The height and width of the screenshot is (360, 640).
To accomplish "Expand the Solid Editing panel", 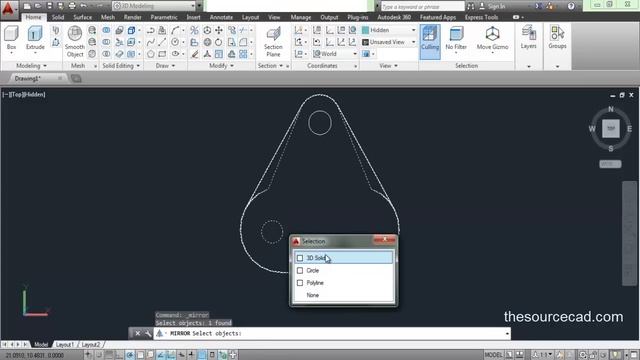I will coord(121,66).
